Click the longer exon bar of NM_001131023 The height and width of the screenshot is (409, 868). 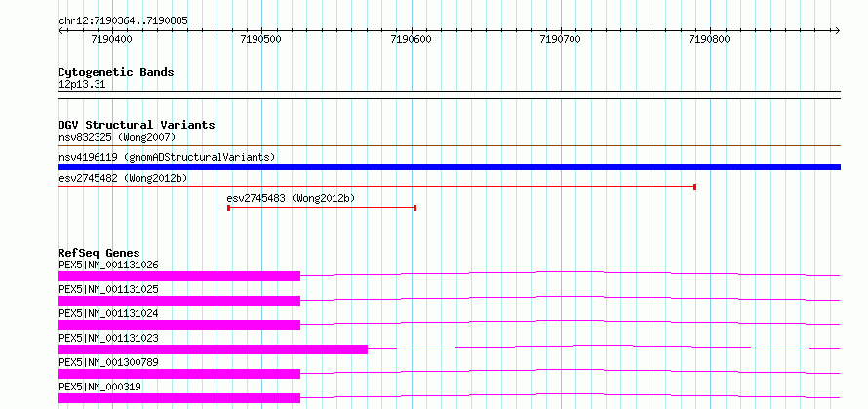click(213, 349)
